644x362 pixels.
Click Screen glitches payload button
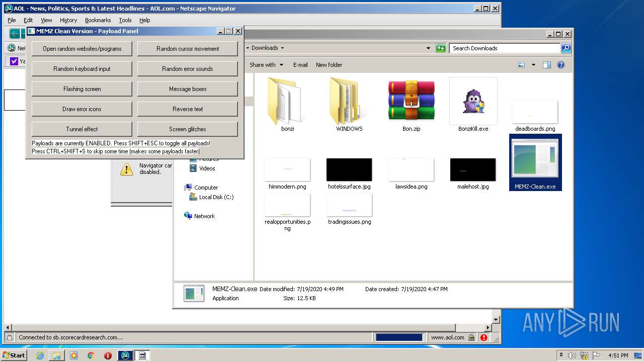click(188, 129)
